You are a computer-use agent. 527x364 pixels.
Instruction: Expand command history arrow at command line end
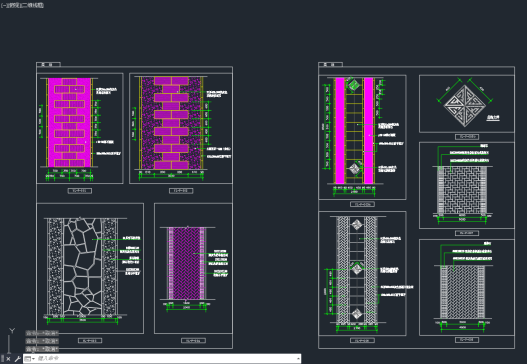298,359
